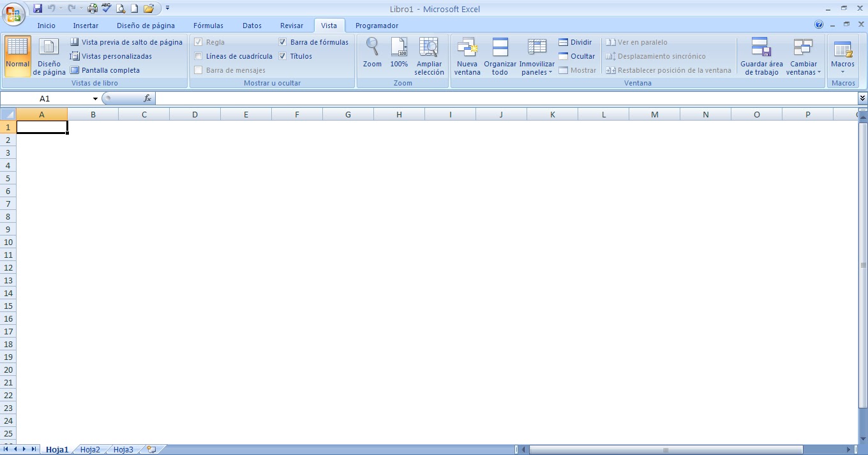The height and width of the screenshot is (455, 868).
Task: Click Ampliar selección
Action: pos(429,56)
